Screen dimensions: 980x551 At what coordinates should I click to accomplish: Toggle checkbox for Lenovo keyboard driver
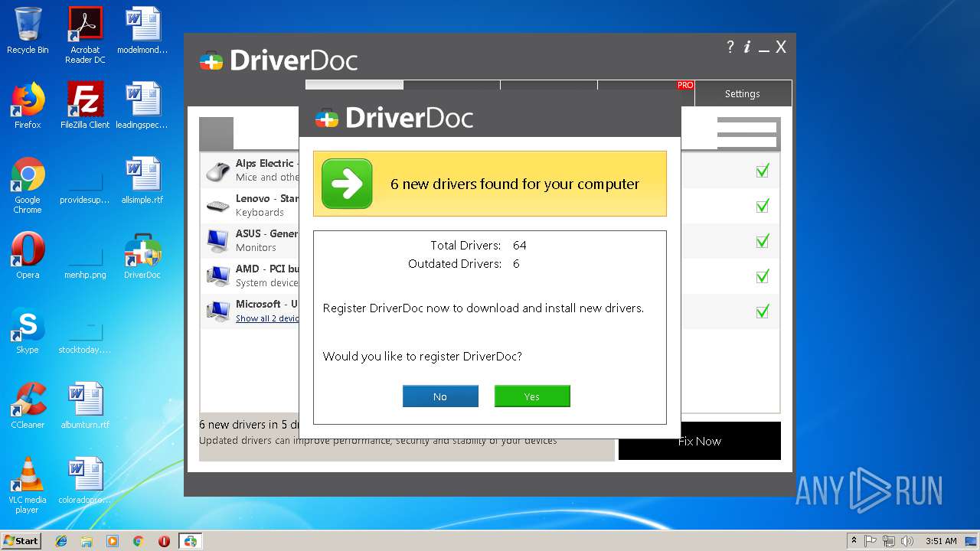point(762,206)
